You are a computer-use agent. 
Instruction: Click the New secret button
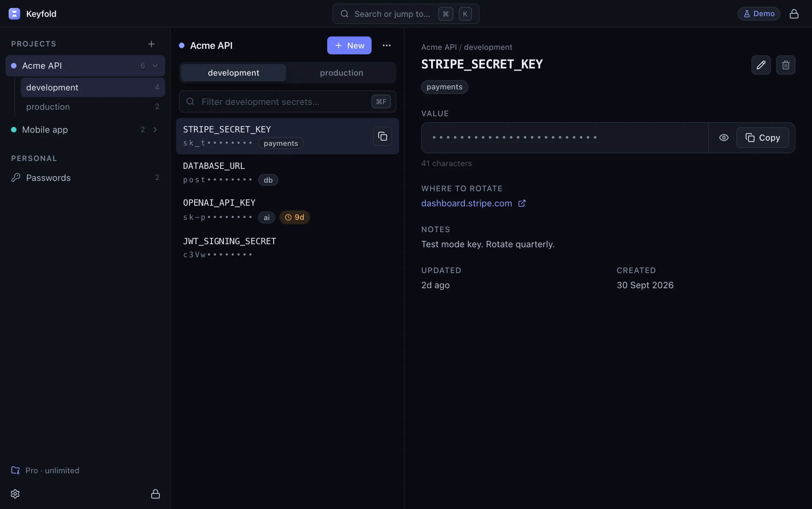point(349,45)
